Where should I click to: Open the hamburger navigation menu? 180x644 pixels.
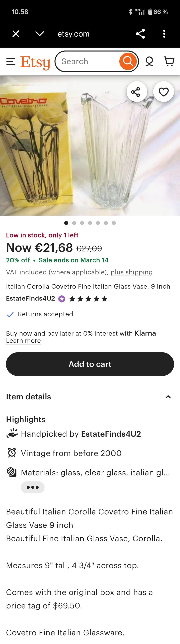[10, 61]
